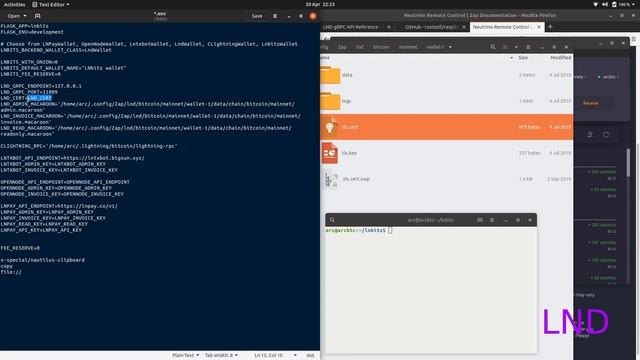Go to the mainnet folder in path bar
This screenshot has height=360, width=640.
[408, 47]
